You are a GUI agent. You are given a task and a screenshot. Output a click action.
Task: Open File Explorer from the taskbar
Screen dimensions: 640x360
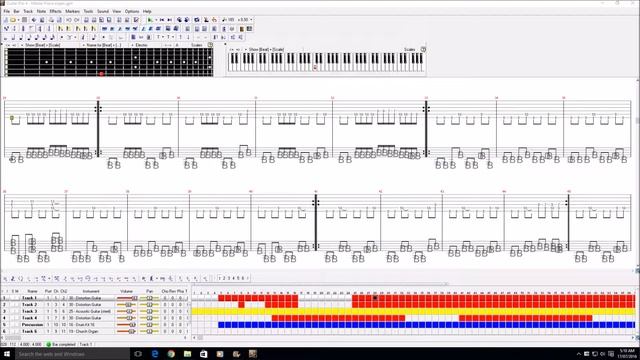pos(187,354)
